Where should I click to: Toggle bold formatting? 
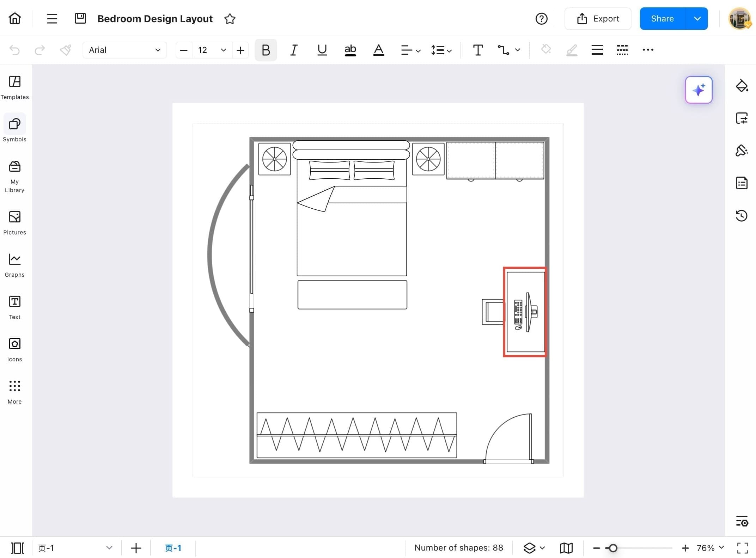tap(266, 50)
